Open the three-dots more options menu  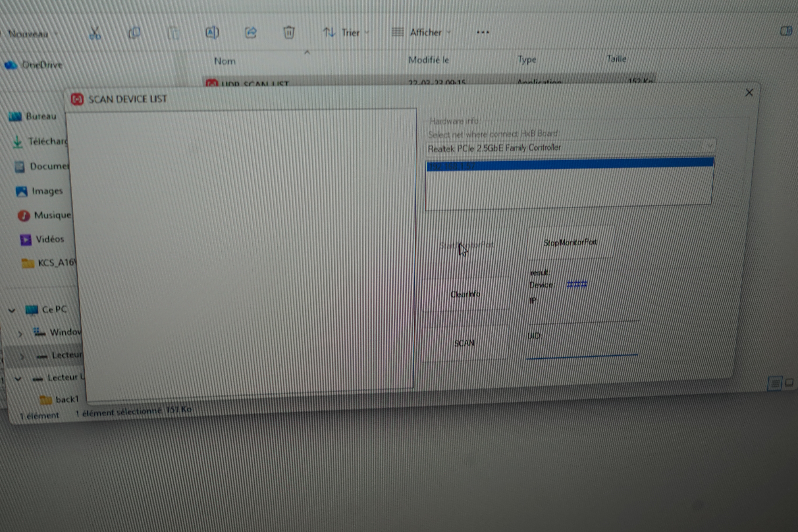click(x=483, y=32)
